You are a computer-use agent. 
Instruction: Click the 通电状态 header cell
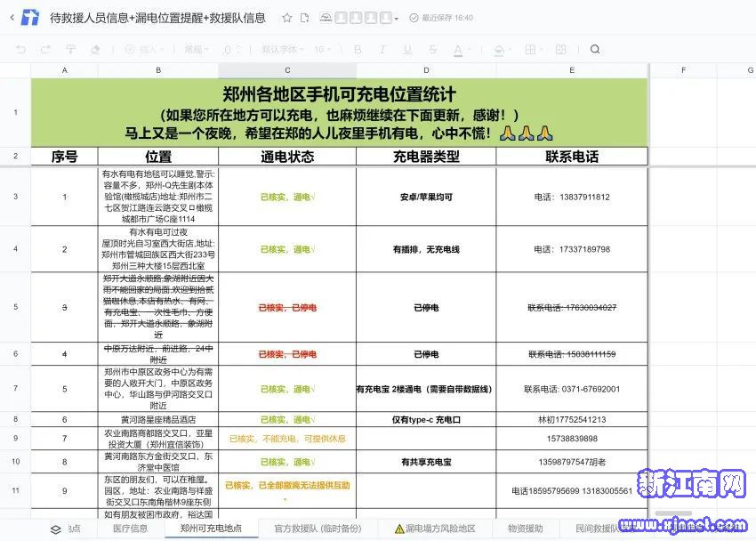click(287, 157)
